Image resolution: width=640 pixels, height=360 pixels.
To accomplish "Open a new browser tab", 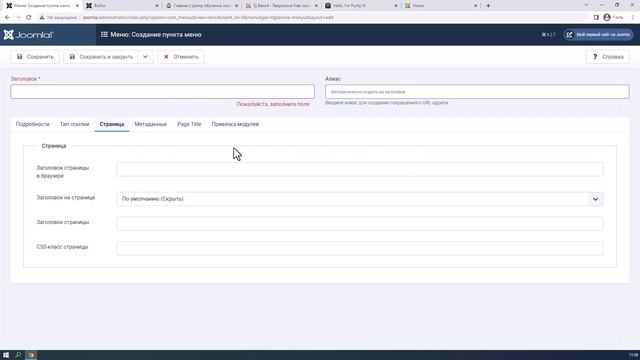I will pos(488,6).
